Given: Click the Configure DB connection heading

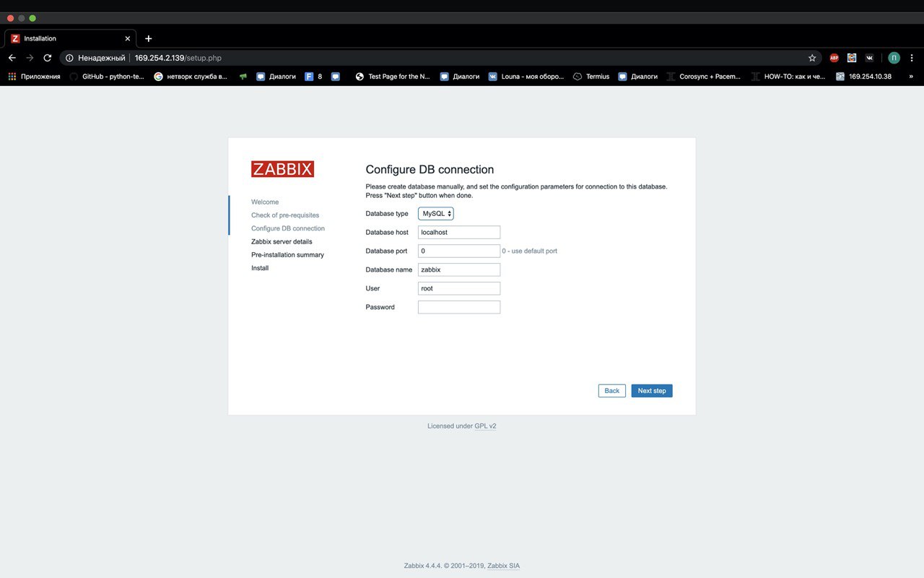Looking at the screenshot, I should point(430,170).
